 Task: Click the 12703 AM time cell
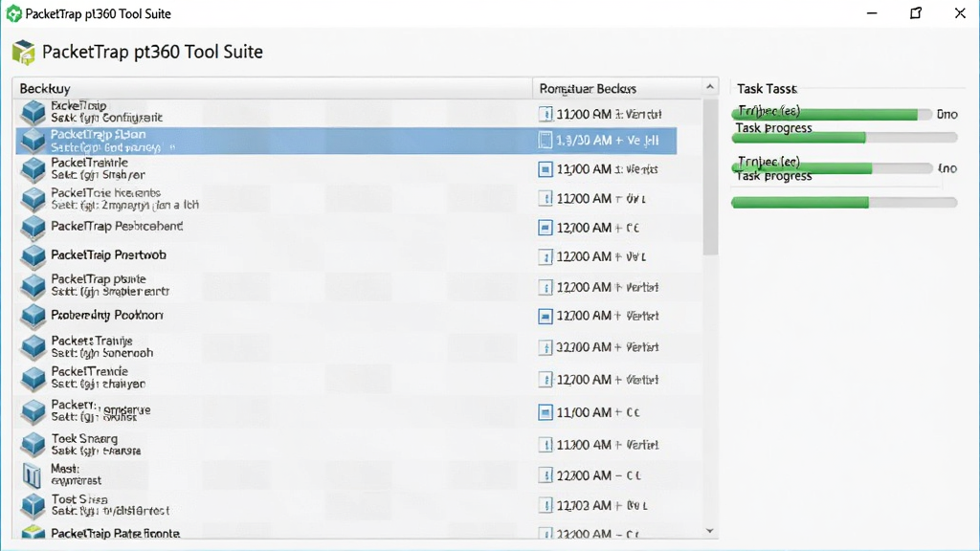click(602, 505)
